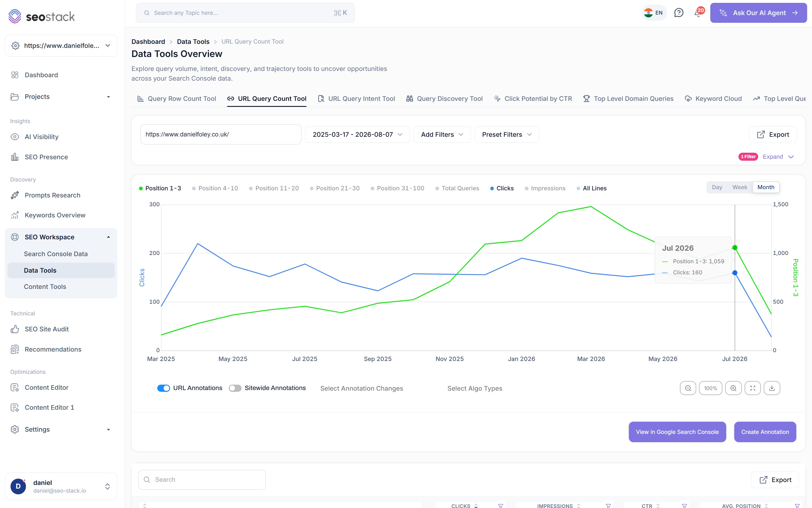Click the CTR column filter icon
Viewport: 812px width, 508px height.
point(684,506)
